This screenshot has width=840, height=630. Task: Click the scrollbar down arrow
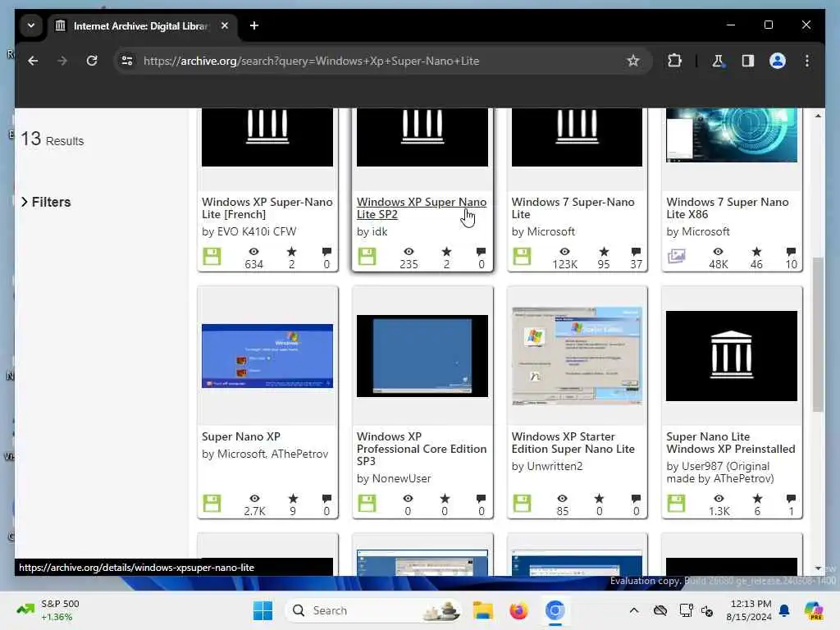(818, 568)
